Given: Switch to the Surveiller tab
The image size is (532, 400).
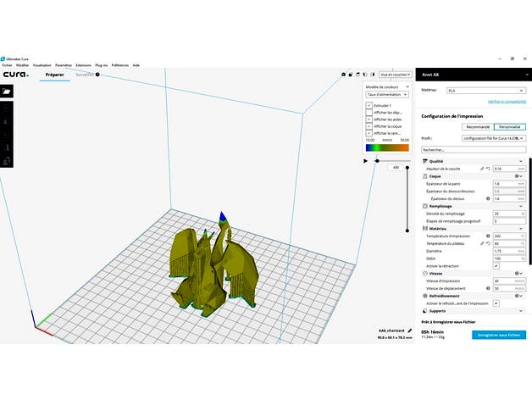Looking at the screenshot, I should click(85, 75).
